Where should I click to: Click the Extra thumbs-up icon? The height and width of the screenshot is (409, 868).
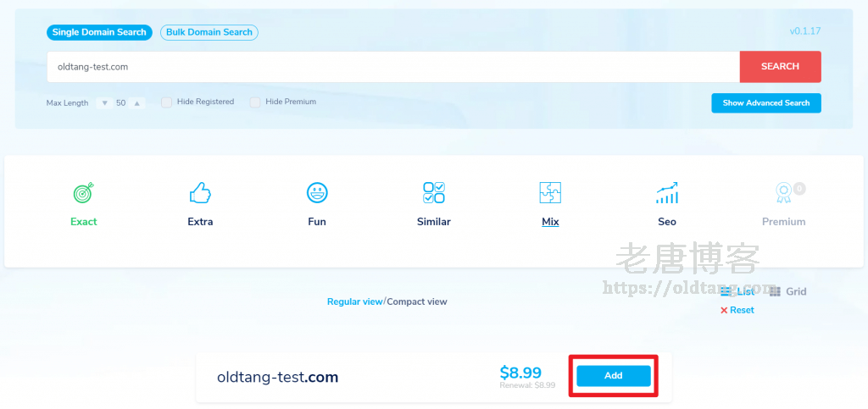[200, 194]
